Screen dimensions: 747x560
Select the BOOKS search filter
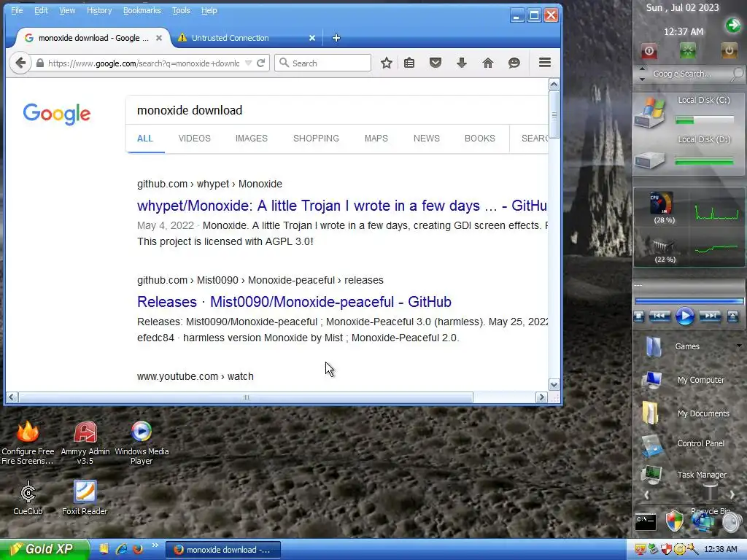480,138
